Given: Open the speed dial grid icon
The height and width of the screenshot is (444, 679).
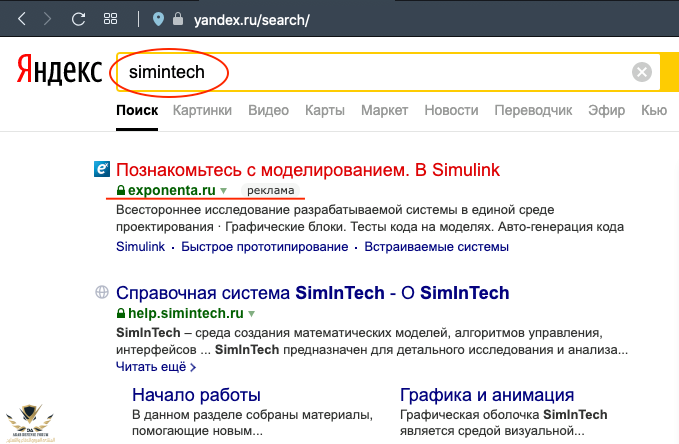Looking at the screenshot, I should 110,19.
